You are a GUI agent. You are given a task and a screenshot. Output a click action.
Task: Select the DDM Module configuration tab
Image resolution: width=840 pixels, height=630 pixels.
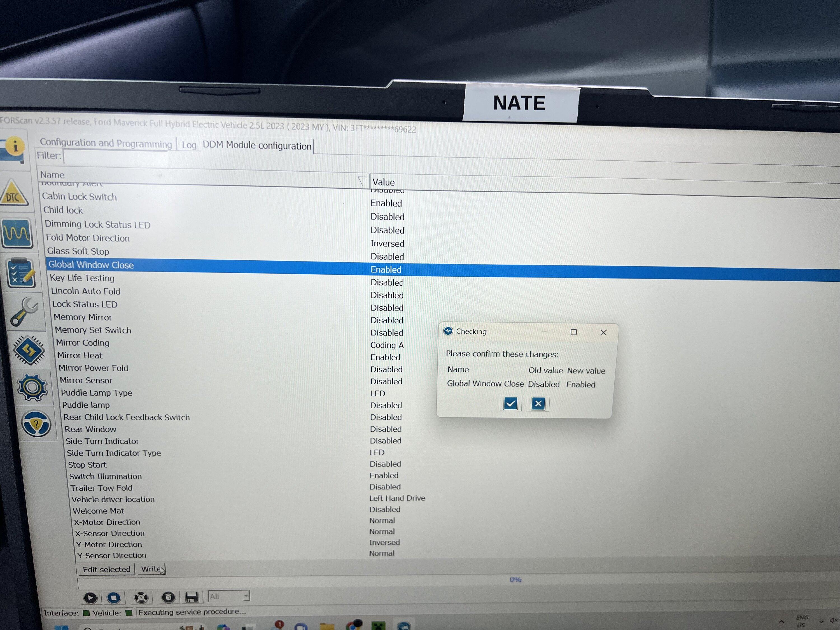[257, 145]
